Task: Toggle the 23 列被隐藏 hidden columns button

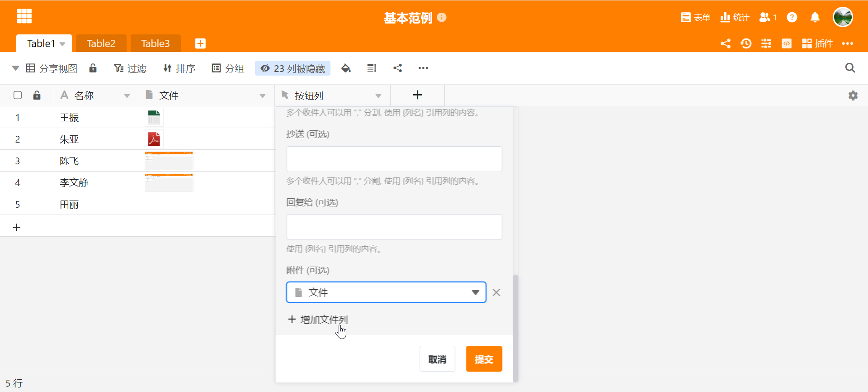Action: click(x=293, y=68)
